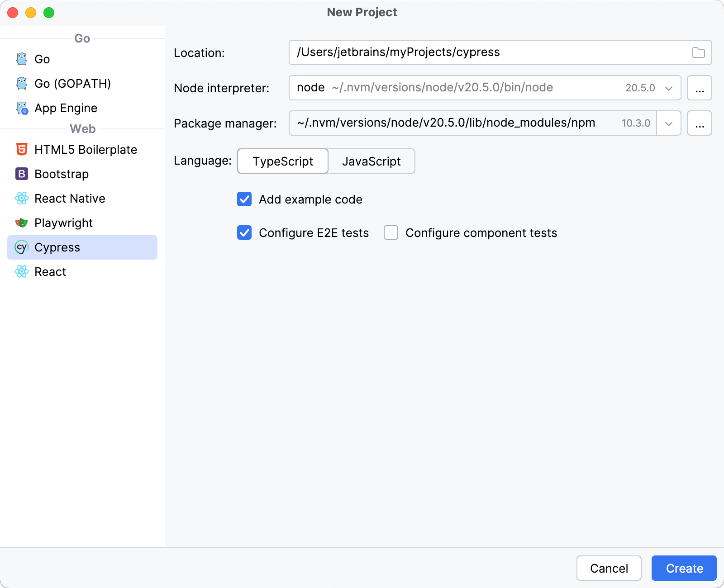Select TypeScript language option
Screen dimensions: 724x588
tap(283, 161)
